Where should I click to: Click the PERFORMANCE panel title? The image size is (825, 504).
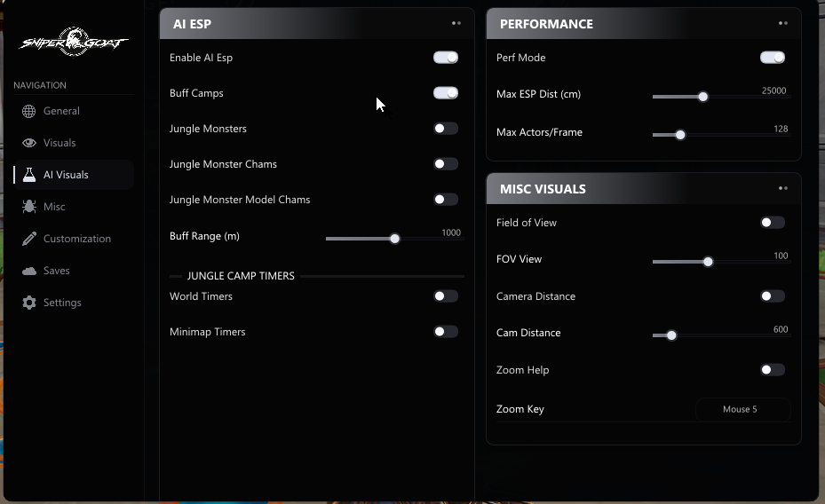(546, 24)
